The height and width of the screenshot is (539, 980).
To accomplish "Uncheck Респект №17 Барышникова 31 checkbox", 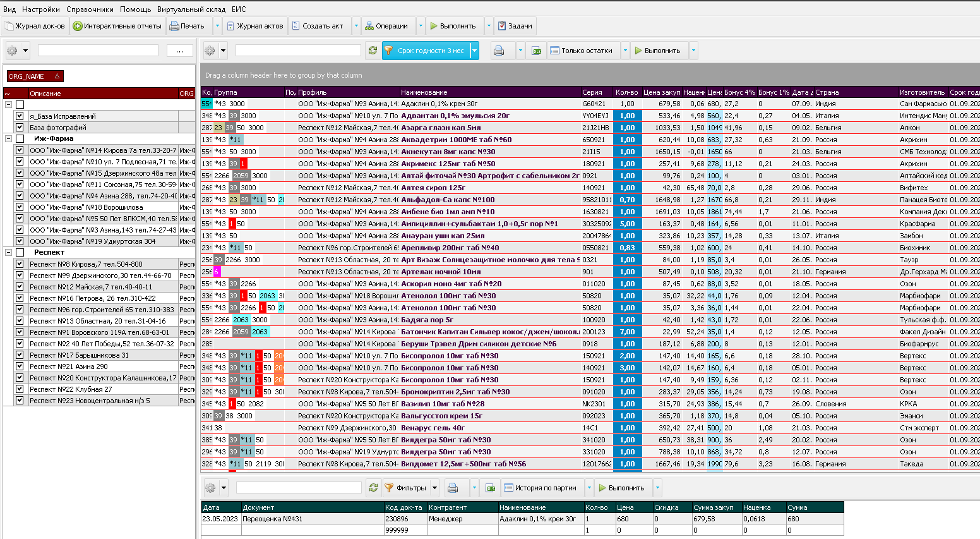I will 20,355.
